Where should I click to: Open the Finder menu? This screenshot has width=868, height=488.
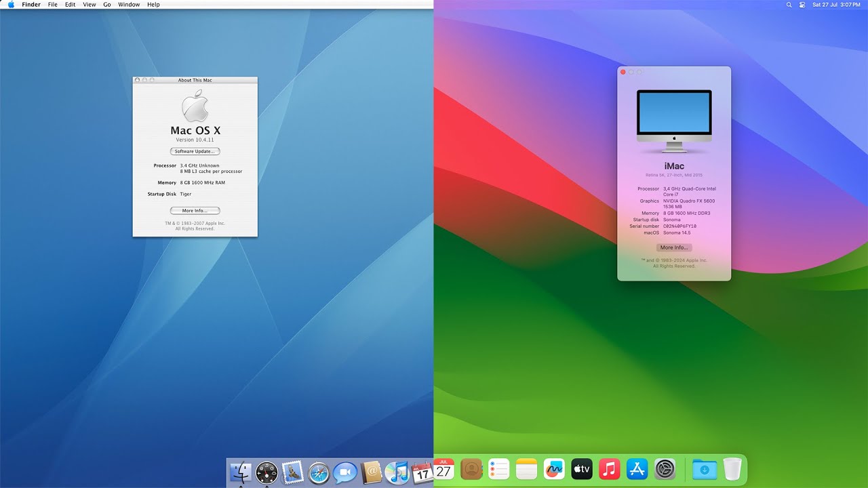31,4
